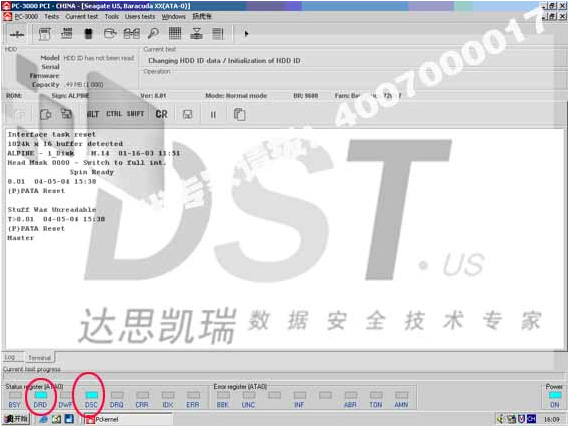Click the striped list toolbar icon
This screenshot has width=570, height=428.
point(218,34)
